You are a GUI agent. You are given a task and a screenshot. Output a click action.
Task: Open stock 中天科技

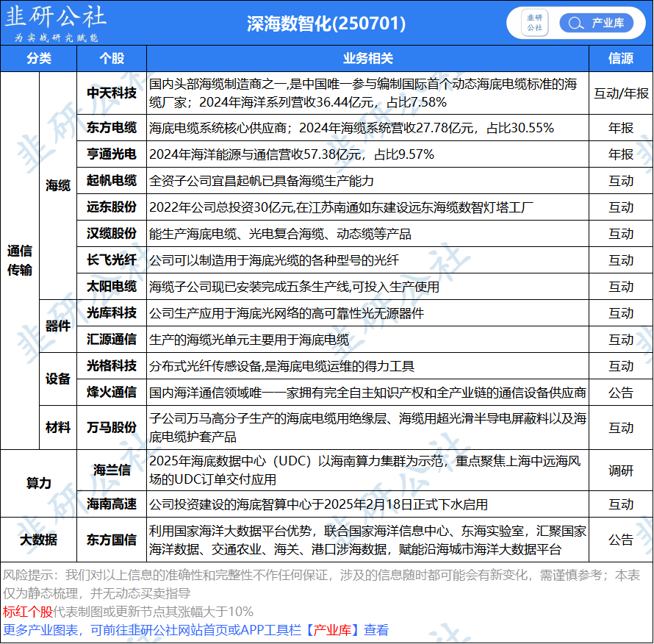tap(112, 93)
